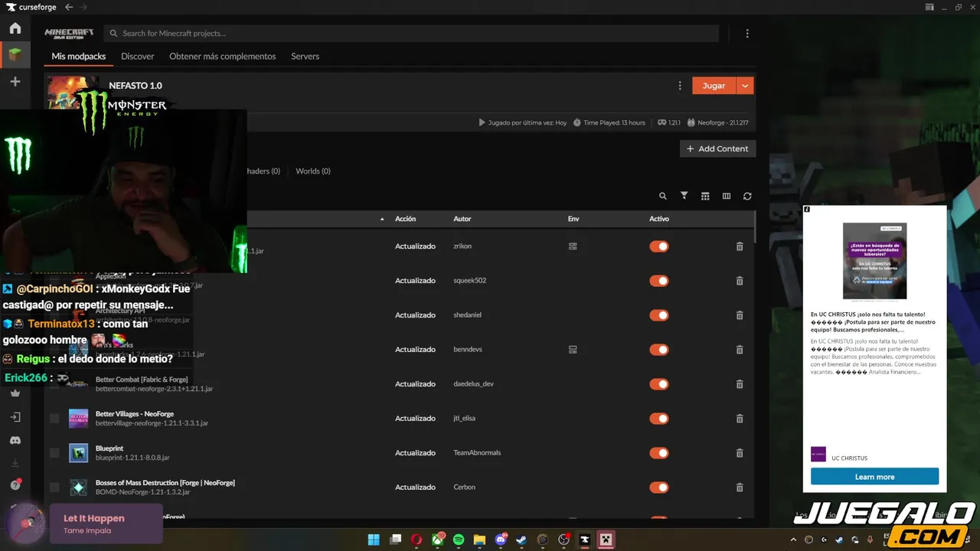Click the magnifier icon above mod list
This screenshot has height=551, width=980.
pos(663,196)
